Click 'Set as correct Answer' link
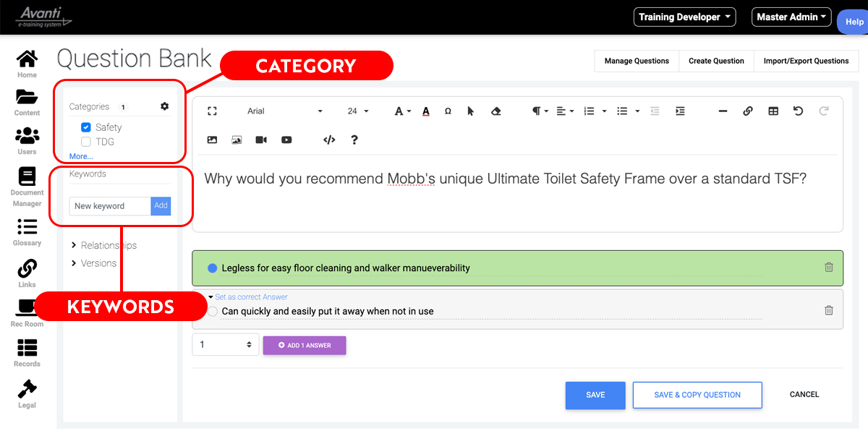 (251, 297)
